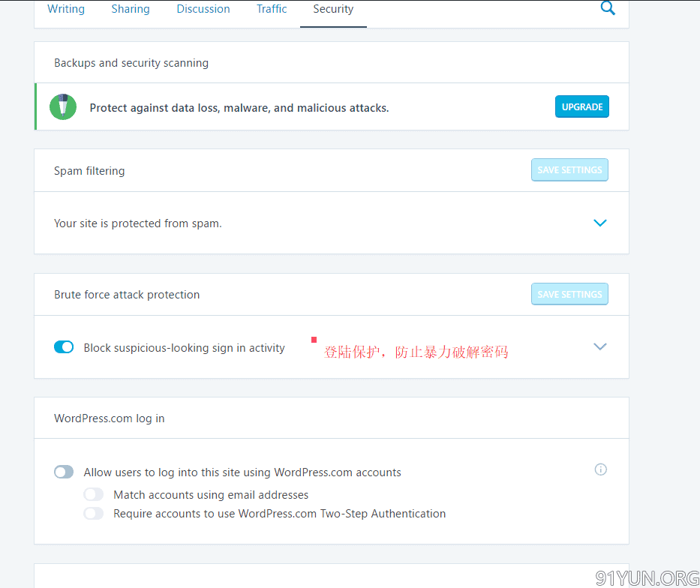Click the red Chinese annotation text
The width and height of the screenshot is (700, 588).
pos(416,352)
